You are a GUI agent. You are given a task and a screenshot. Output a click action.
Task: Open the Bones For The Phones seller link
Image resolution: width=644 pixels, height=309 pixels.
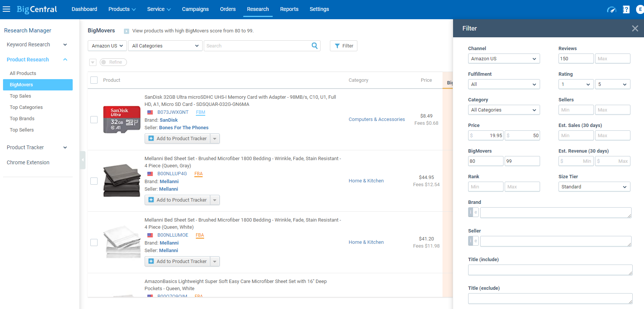point(184,128)
